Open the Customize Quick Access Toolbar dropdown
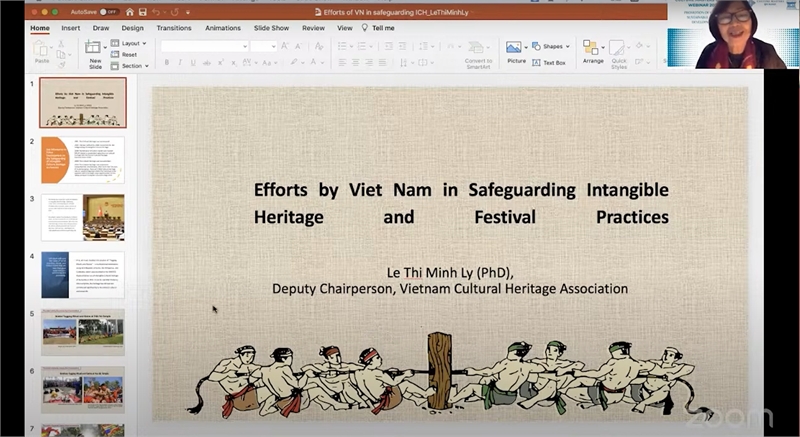Viewport: 800px width, 437px height. click(188, 12)
